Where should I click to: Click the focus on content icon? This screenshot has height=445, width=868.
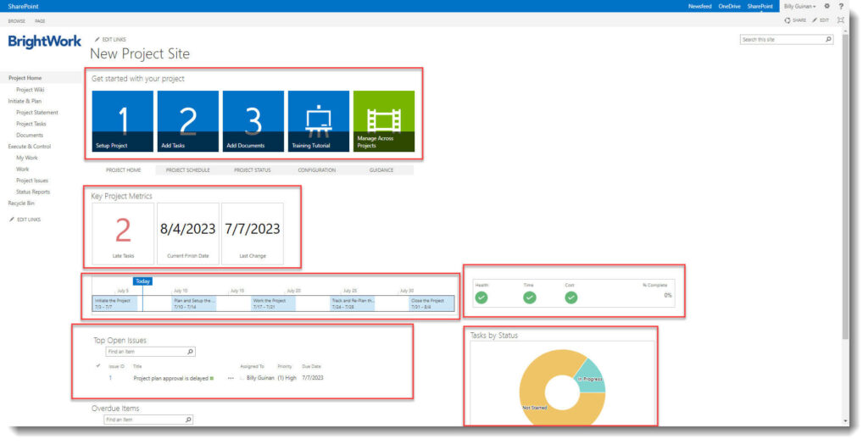840,19
